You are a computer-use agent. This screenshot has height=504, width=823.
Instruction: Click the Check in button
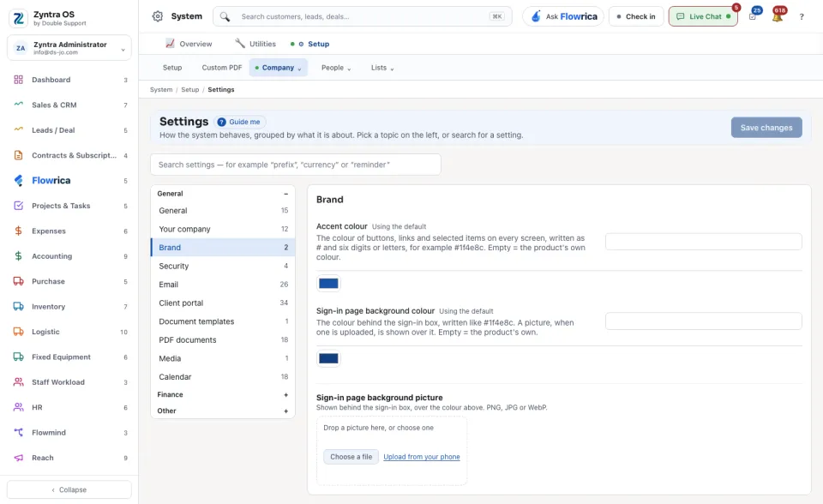point(636,16)
